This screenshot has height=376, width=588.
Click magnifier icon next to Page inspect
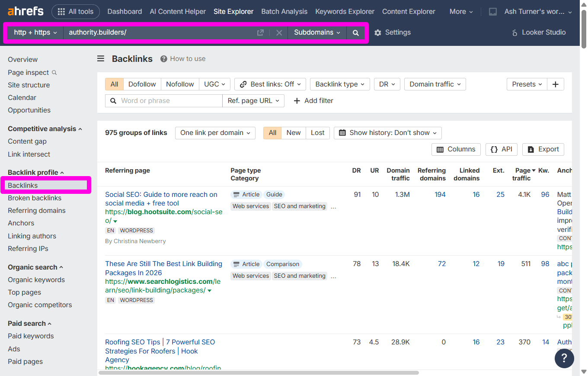click(x=54, y=73)
